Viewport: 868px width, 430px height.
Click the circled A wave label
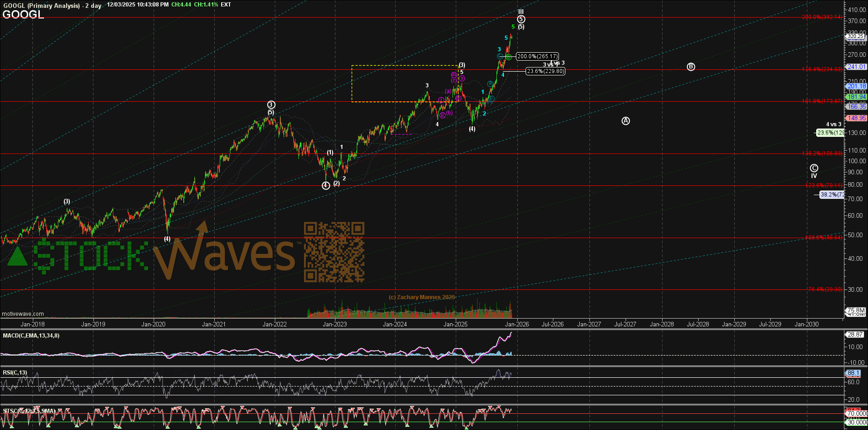(626, 121)
